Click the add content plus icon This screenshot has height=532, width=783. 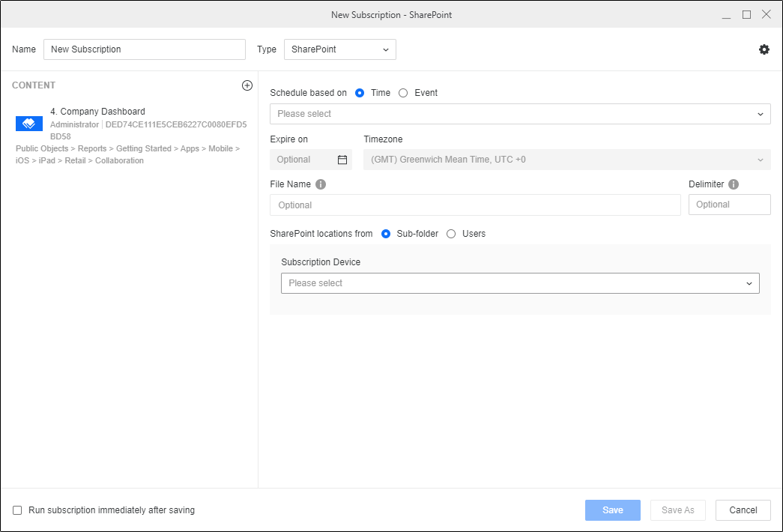pyautogui.click(x=247, y=85)
